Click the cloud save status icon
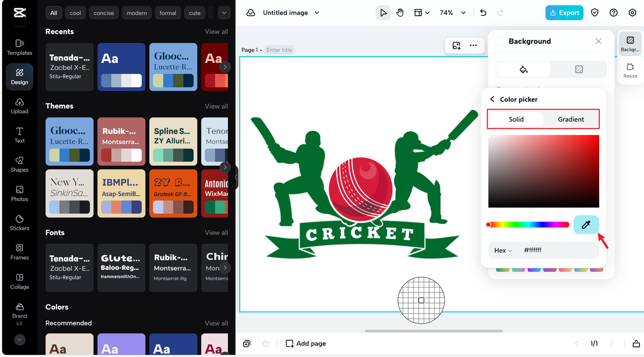644x357 pixels. tap(251, 13)
